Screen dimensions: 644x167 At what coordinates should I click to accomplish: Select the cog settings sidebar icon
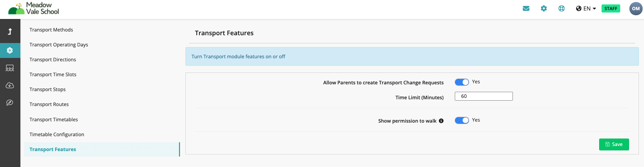point(10,50)
